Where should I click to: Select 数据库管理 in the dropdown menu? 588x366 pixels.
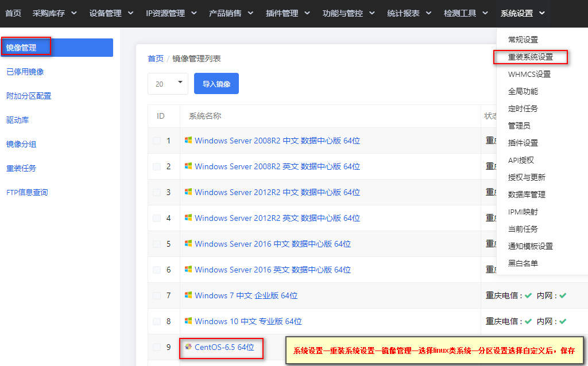tap(527, 194)
